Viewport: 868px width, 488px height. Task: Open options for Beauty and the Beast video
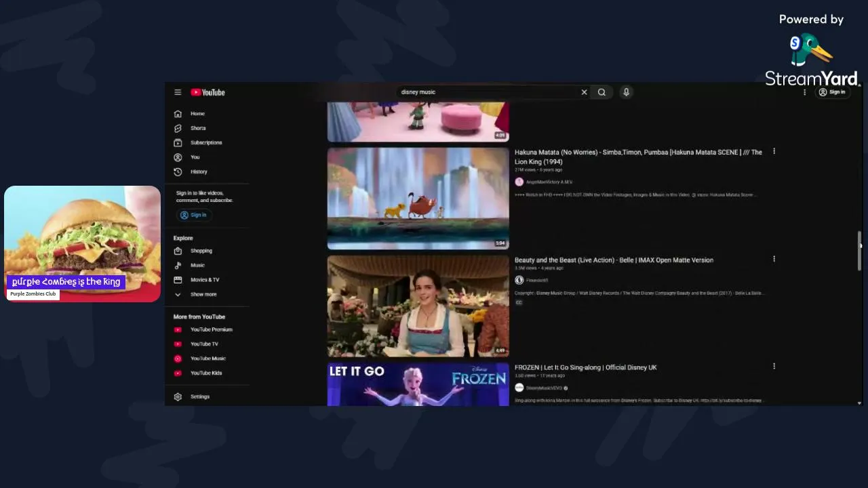point(774,258)
